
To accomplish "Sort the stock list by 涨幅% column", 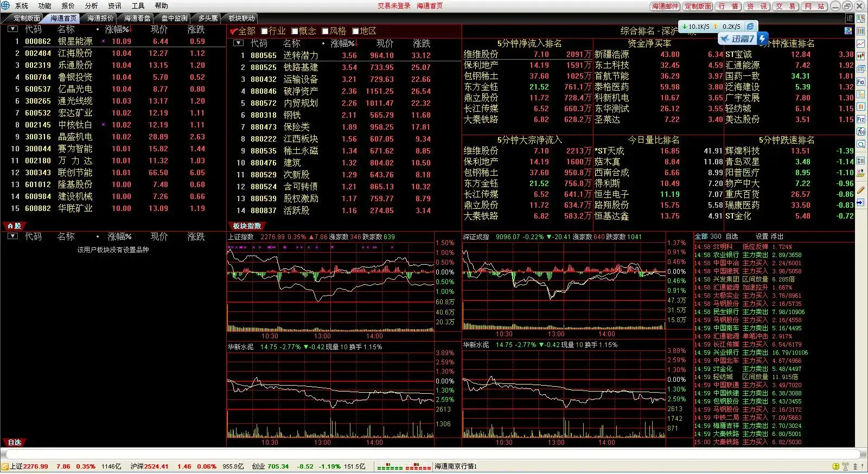I will 117,29.
